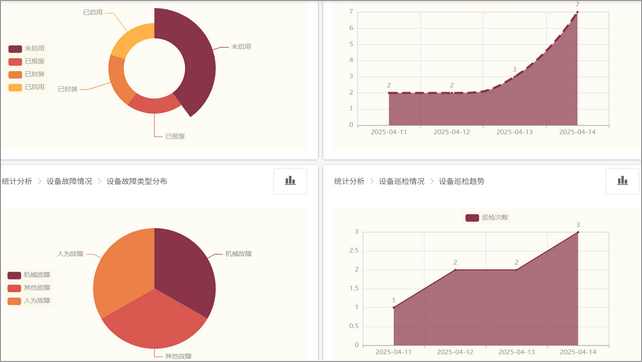Click data point 7 on dashed-line chart
The width and height of the screenshot is (642, 362).
coord(577,12)
